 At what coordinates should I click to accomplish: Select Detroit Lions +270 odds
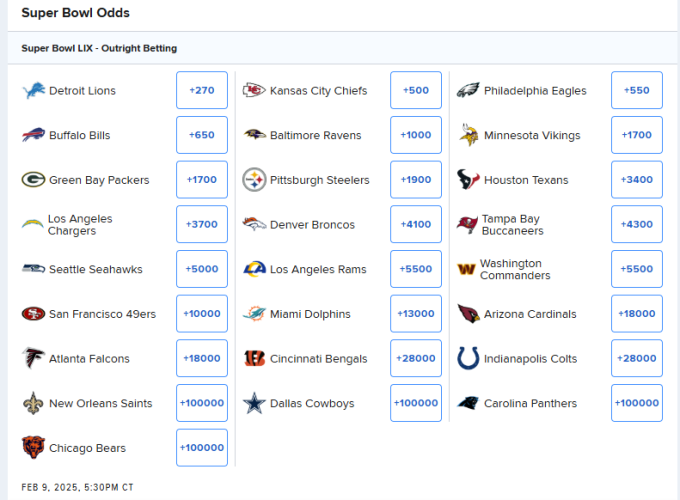202,90
